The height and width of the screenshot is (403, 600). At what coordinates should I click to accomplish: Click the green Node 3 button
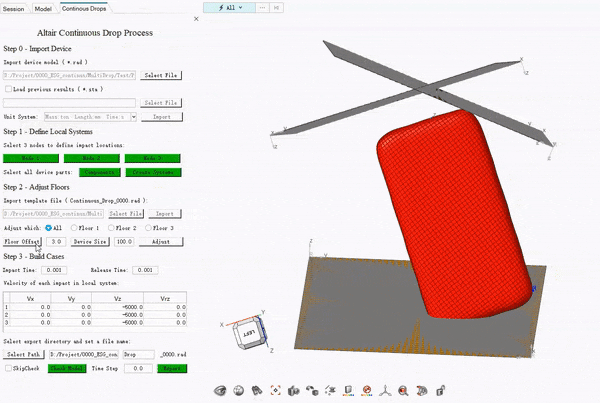tap(152, 158)
